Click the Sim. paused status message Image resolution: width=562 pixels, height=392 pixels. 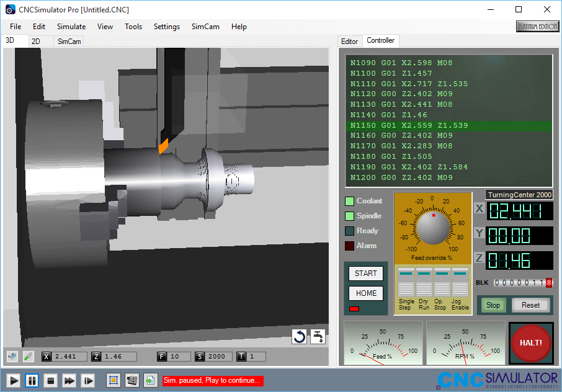[213, 381]
